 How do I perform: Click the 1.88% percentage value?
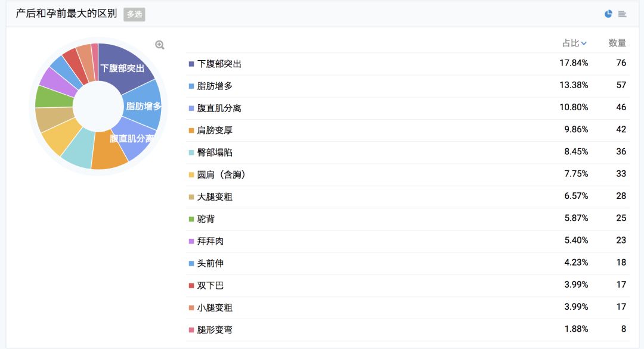[576, 329]
